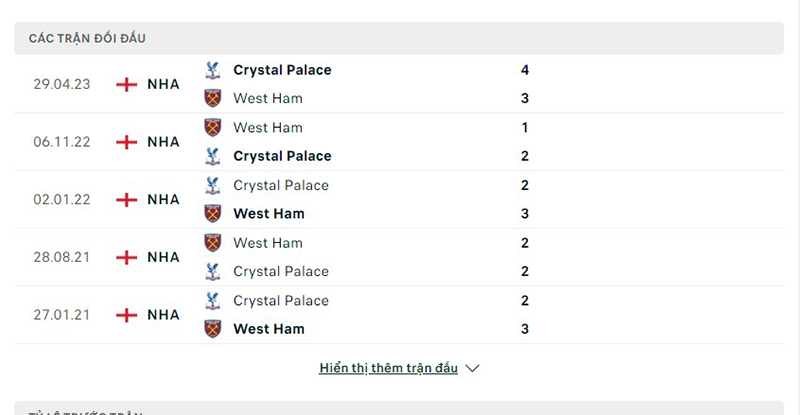Screen dimensions: 800x415
Task: Click England flag in 27.01.21 row
Action: pyautogui.click(x=126, y=315)
